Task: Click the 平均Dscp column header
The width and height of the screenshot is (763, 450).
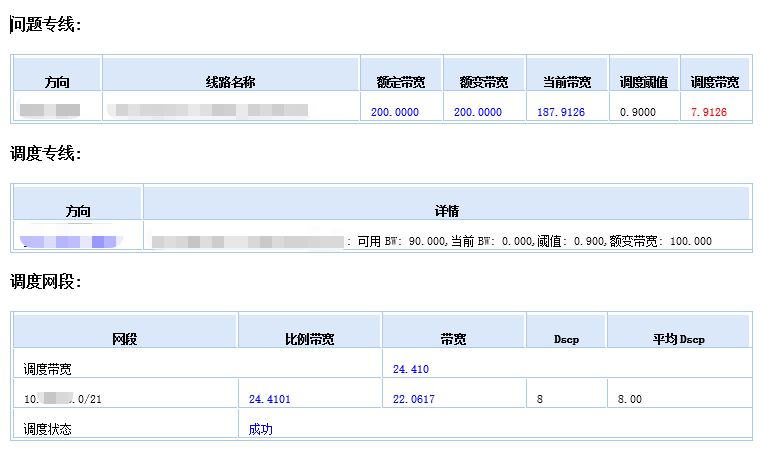Action: [678, 339]
